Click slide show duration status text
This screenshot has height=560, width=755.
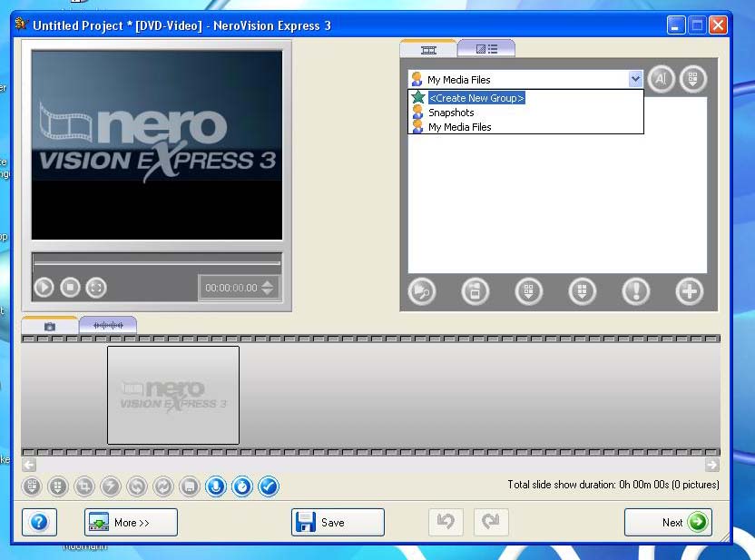pyautogui.click(x=613, y=485)
